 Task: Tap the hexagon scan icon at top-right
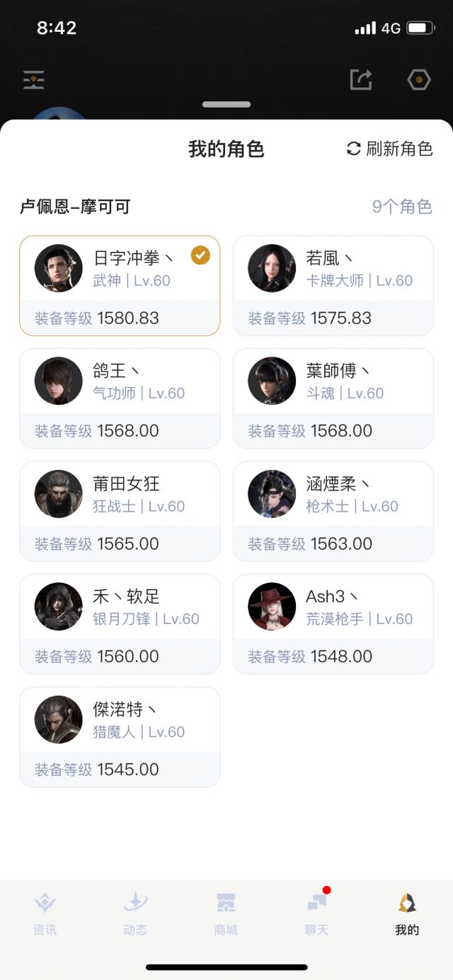[x=418, y=80]
